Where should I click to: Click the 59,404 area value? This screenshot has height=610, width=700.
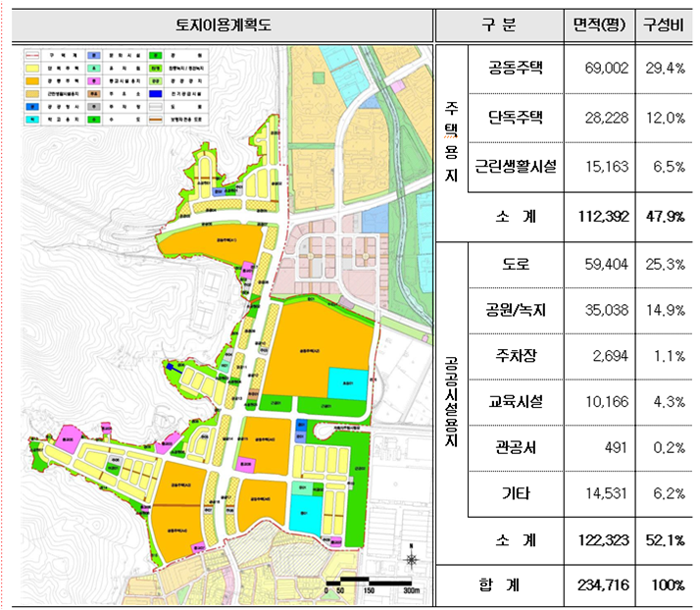click(x=607, y=265)
